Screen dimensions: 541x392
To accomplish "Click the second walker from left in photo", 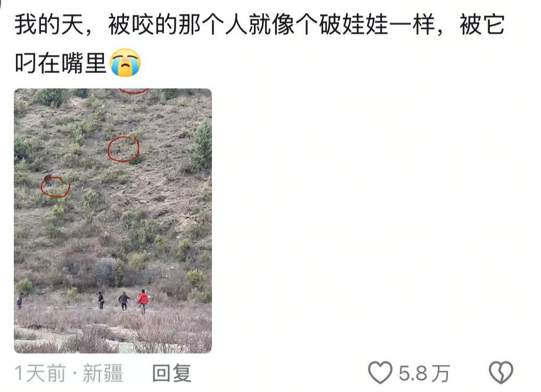I will 101,300.
